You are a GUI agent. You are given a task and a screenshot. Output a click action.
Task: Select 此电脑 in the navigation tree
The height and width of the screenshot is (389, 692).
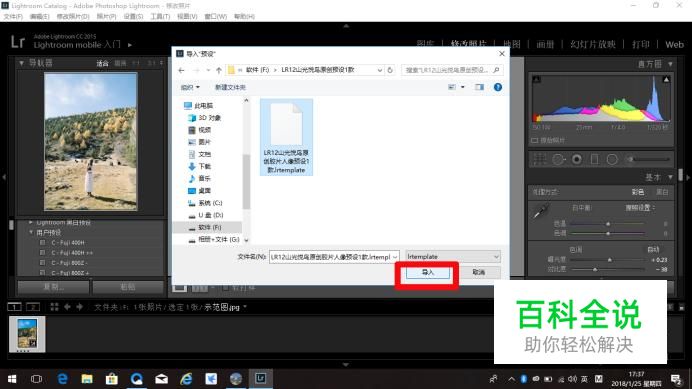pos(198,106)
